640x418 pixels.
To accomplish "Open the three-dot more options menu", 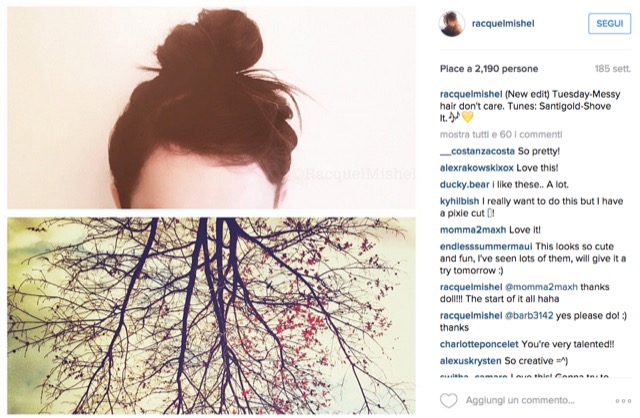I will click(x=623, y=401).
